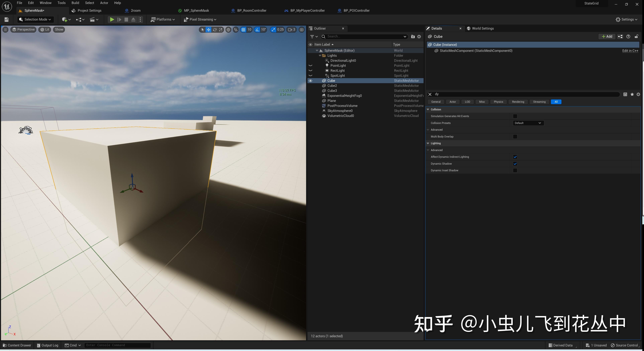The width and height of the screenshot is (644, 351).
Task: Click the Outliner settings gear icon
Action: [x=419, y=36]
